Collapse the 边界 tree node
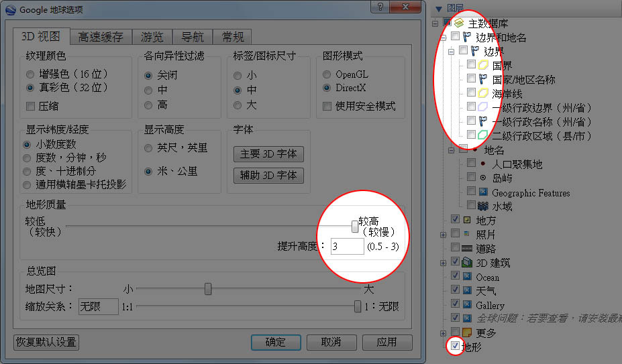This screenshot has width=622, height=364. (451, 52)
